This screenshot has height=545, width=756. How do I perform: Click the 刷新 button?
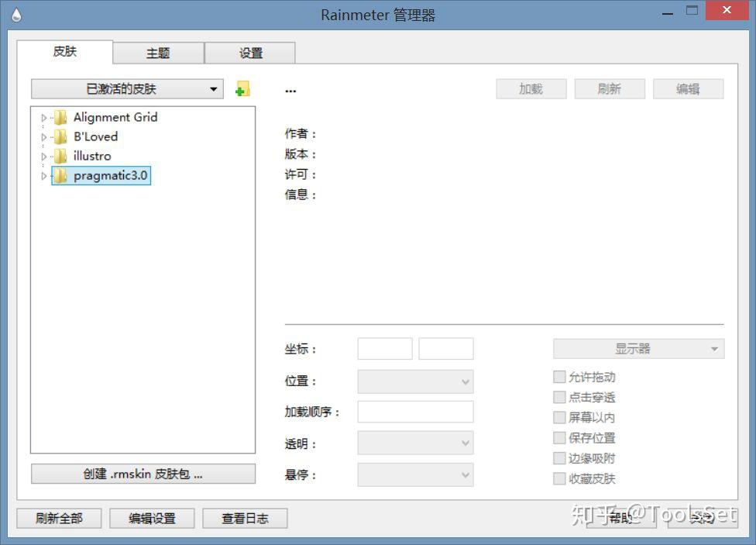tap(610, 89)
